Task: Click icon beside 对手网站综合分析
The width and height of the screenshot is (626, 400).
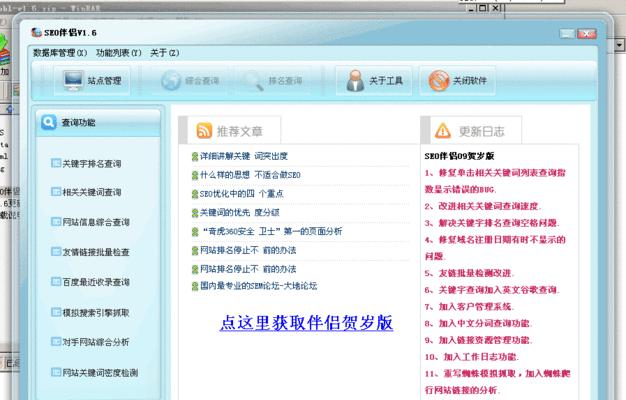Action: [x=56, y=341]
